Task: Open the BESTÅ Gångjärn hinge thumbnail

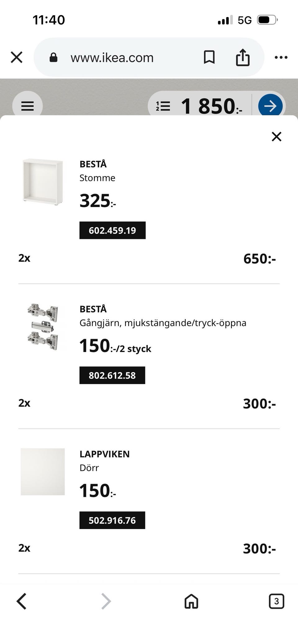Action: pyautogui.click(x=43, y=327)
